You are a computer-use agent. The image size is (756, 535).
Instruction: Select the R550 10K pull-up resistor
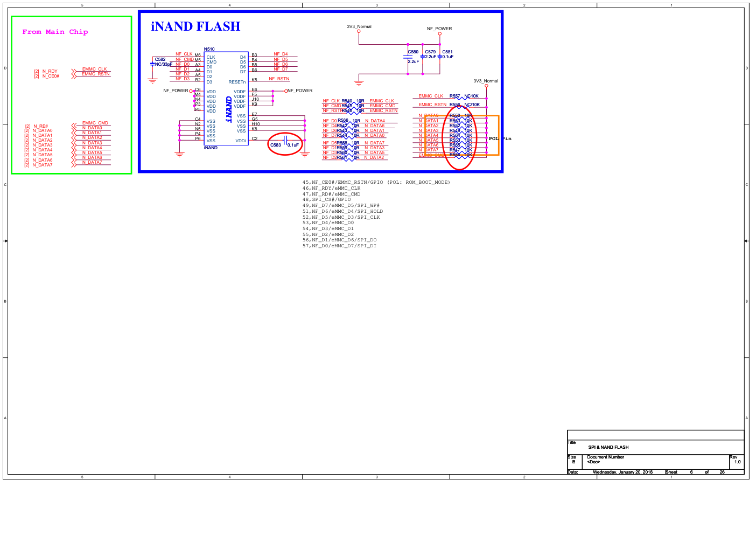click(461, 117)
